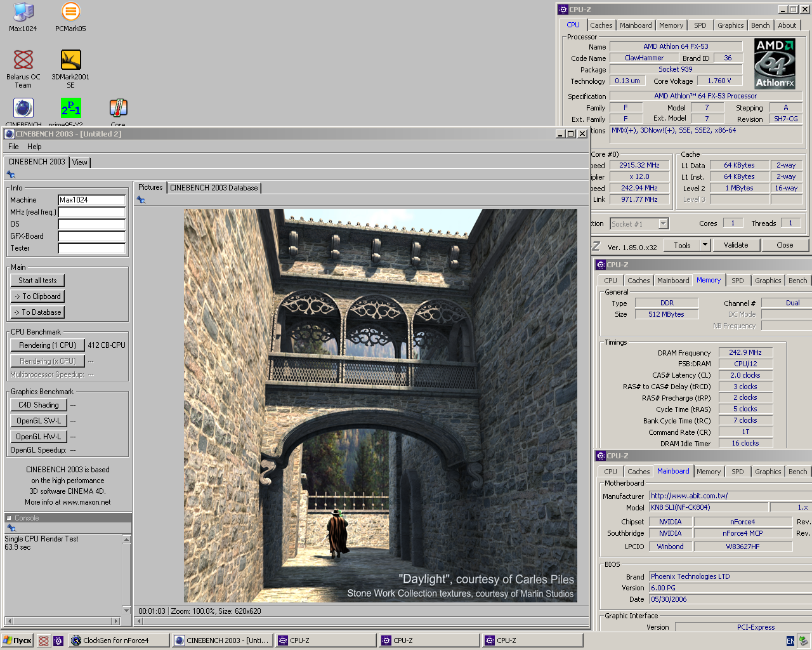Click the Console horizontal scrollbar left arrow
Screen dimensions: 812x650
(9, 621)
